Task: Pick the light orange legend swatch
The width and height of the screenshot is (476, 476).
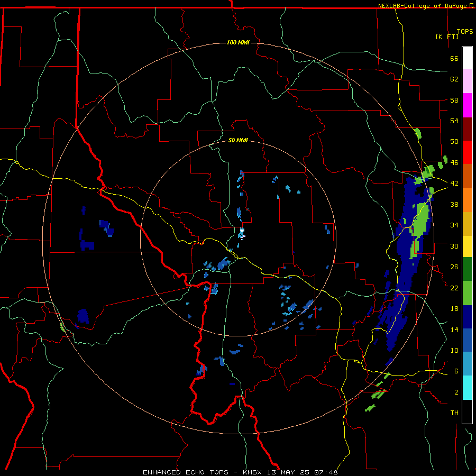Action: coord(467,200)
